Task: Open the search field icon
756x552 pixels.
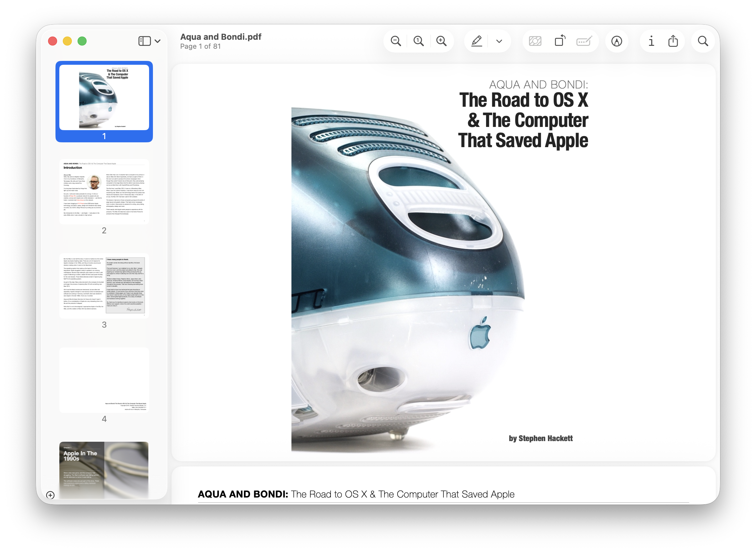Action: 703,41
